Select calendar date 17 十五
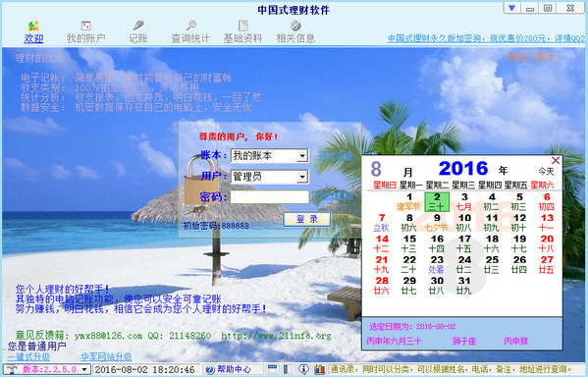Image resolution: width=588 pixels, height=377 pixels. (x=464, y=243)
